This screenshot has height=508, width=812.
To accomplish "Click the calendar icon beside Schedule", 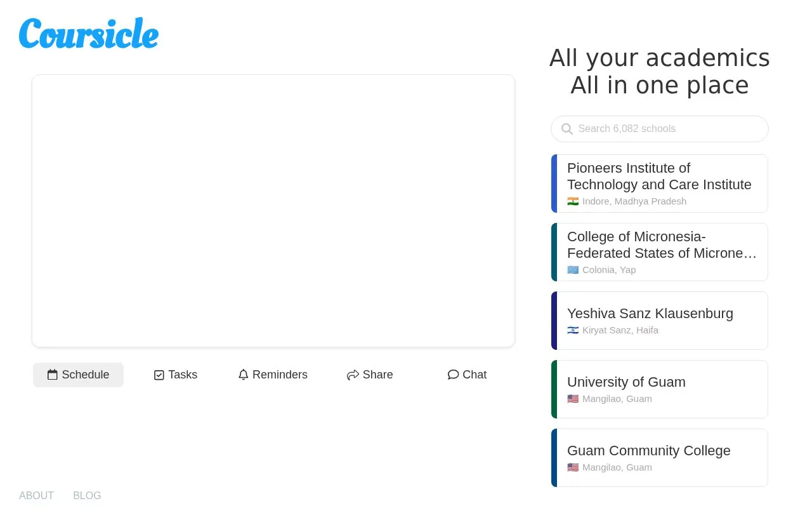I will tap(53, 375).
